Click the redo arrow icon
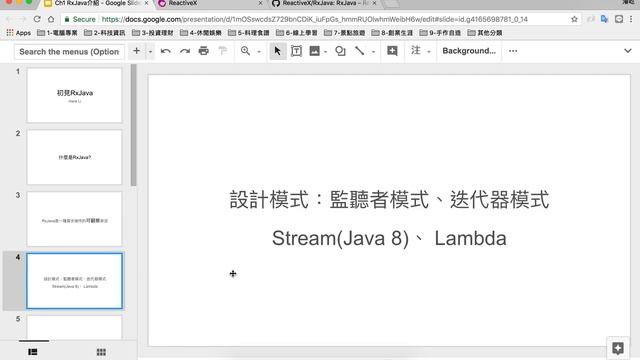640x360 pixels. point(185,51)
